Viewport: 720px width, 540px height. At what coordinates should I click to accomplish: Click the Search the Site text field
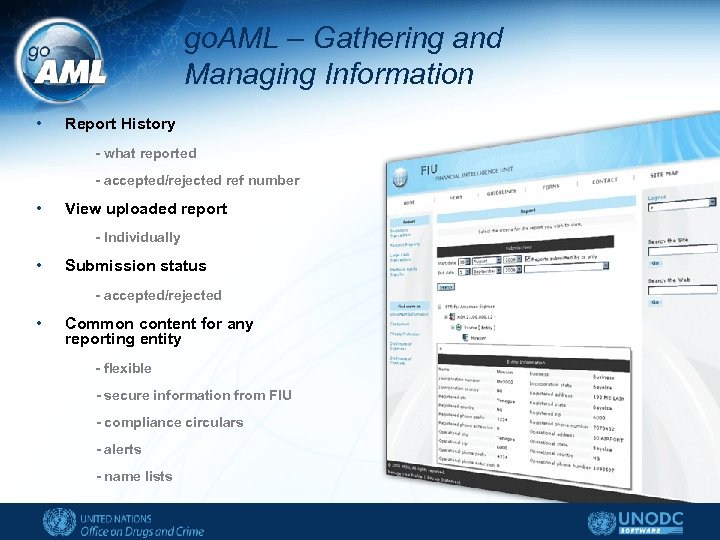coord(682,250)
